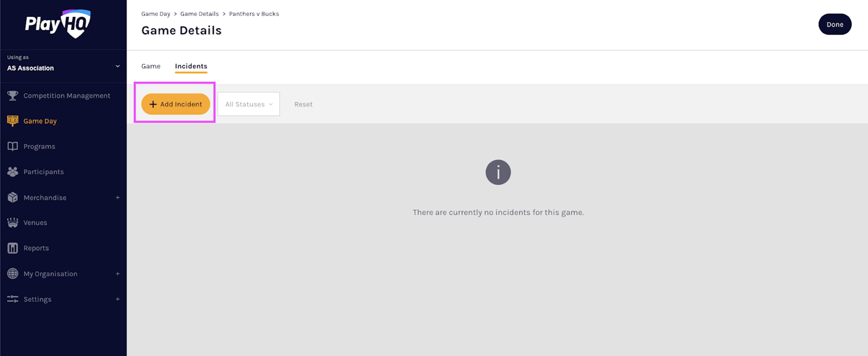The height and width of the screenshot is (356, 868).
Task: Click the Add Incident button
Action: 176,104
